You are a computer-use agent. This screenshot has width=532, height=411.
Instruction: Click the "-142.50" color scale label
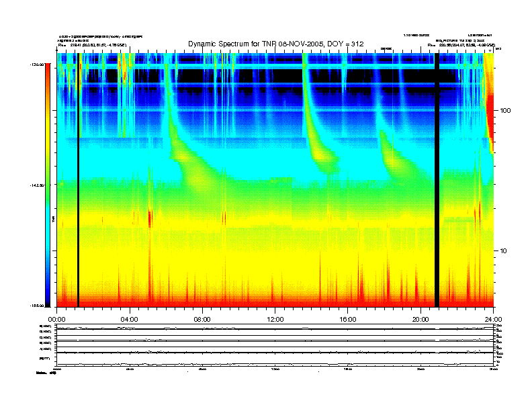pos(38,185)
